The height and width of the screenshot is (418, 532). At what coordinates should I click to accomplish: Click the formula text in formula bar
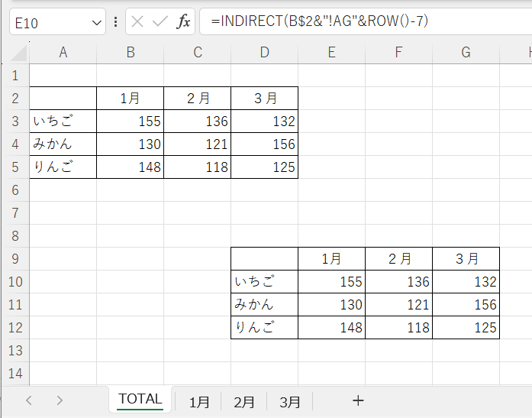pyautogui.click(x=320, y=22)
